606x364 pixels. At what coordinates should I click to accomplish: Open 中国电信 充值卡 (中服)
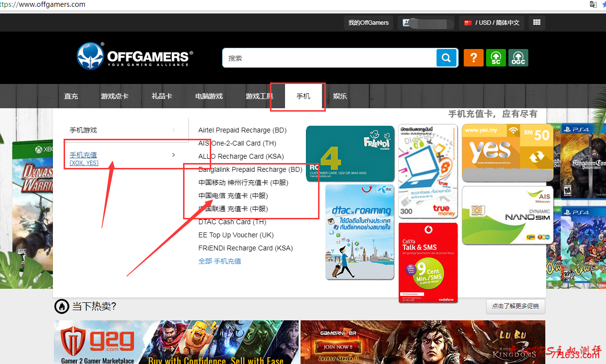233,196
